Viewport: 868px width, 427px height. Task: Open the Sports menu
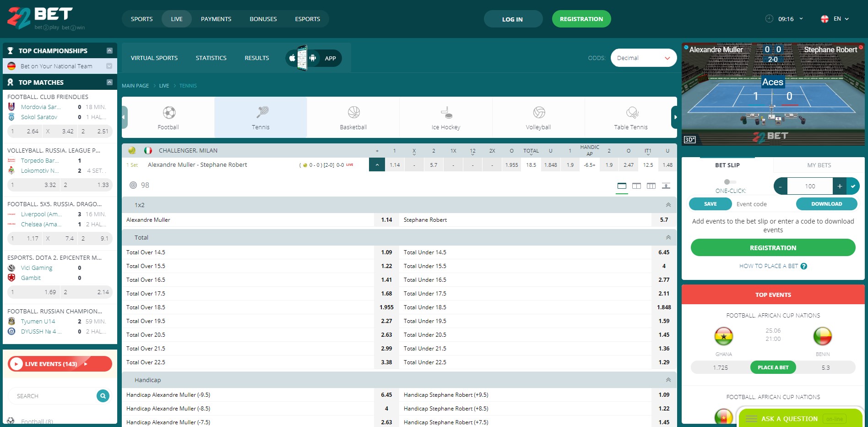[142, 19]
